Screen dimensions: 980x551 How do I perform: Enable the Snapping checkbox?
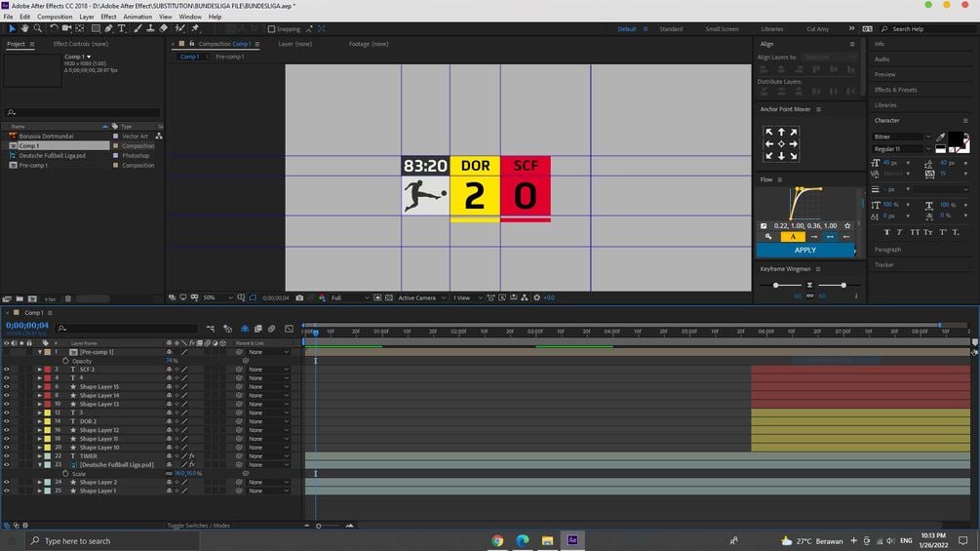point(271,29)
